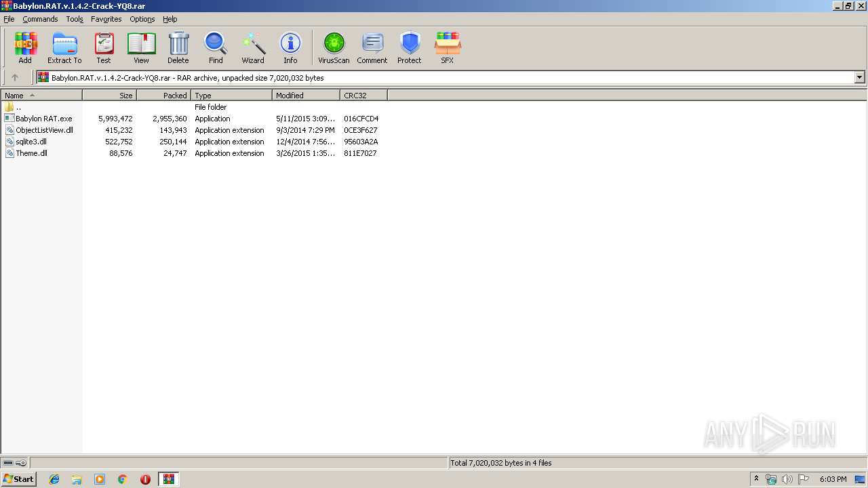Open the Extract To tool
Screen dimensions: 868x488
[64, 48]
